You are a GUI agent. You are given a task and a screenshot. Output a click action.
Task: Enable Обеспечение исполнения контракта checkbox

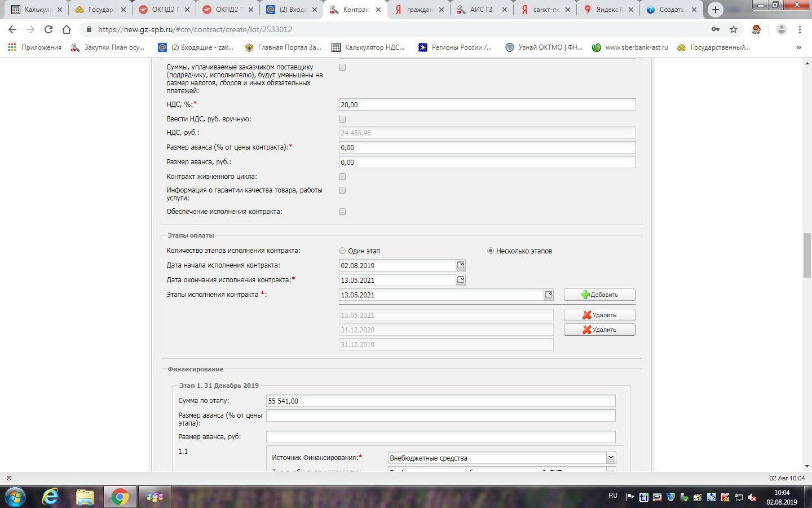pyautogui.click(x=342, y=212)
